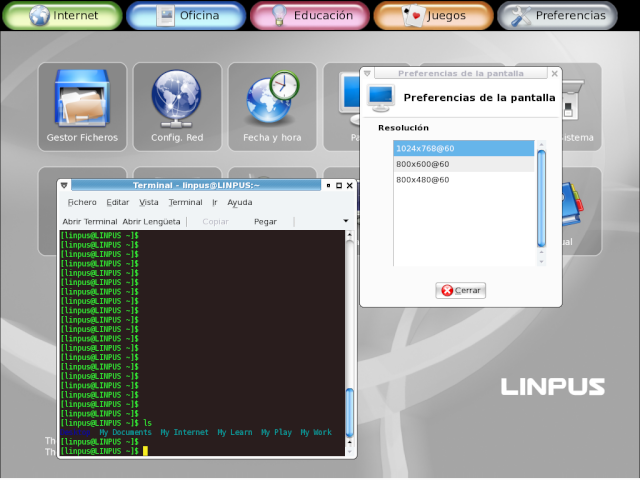Viewport: 640px width, 480px height.
Task: Open Fecha y hora clock icon
Action: click(x=272, y=107)
